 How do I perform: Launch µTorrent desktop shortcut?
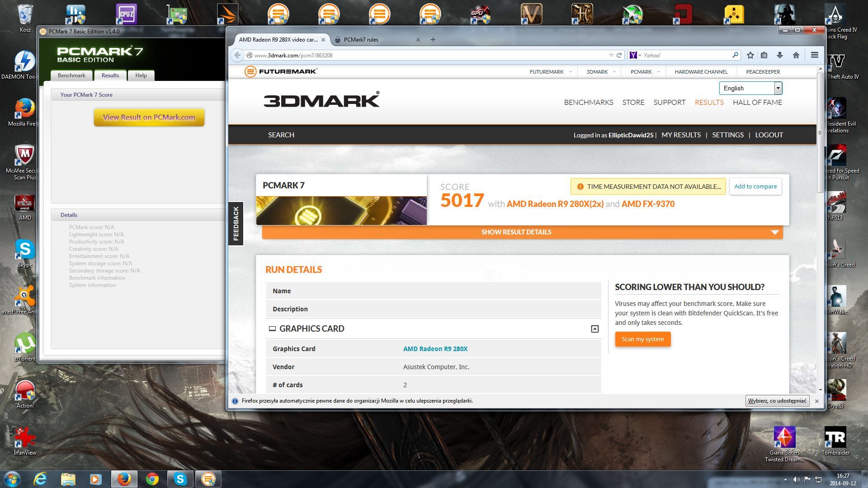25,347
